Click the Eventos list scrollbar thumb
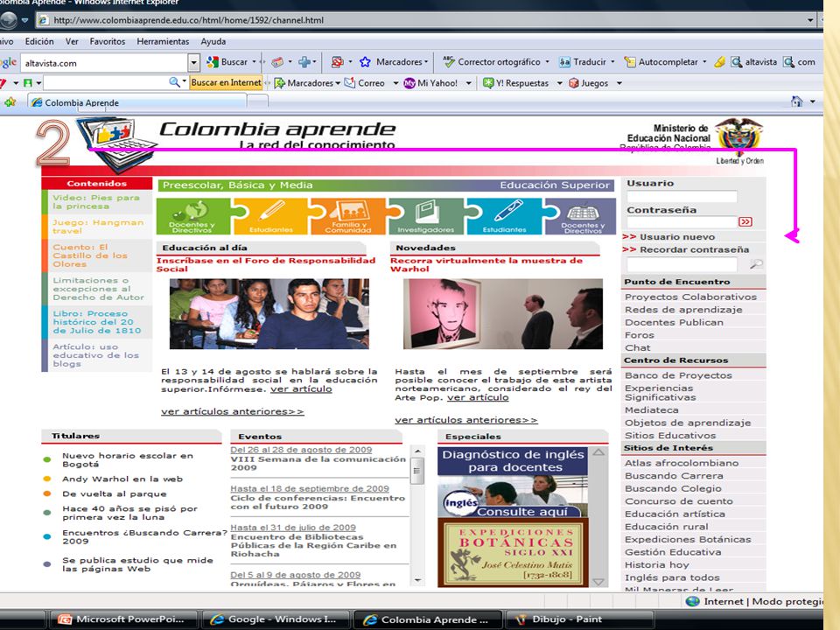This screenshot has width=840, height=630. coord(416,472)
